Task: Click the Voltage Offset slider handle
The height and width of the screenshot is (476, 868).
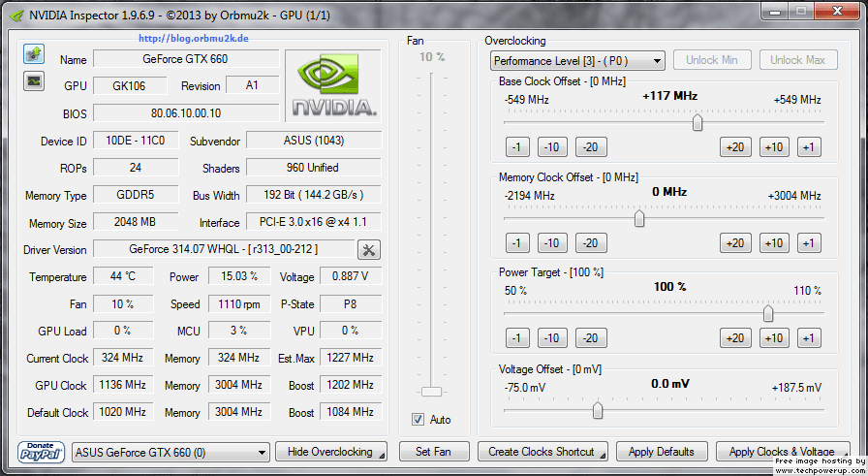Action: click(x=598, y=411)
